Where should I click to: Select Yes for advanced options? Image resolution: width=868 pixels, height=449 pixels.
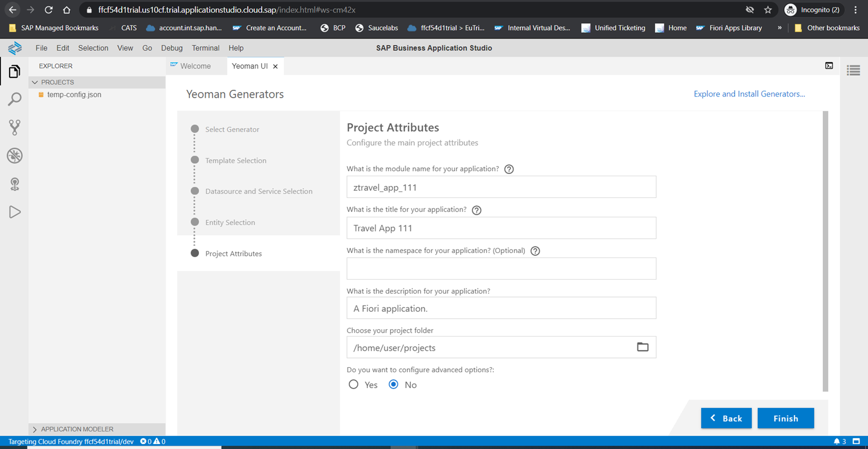(354, 384)
